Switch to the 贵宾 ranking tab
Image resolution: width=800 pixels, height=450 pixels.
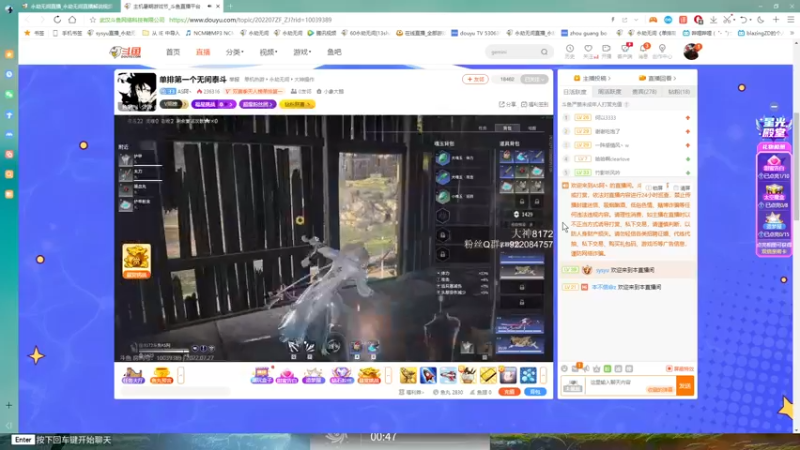(644, 92)
